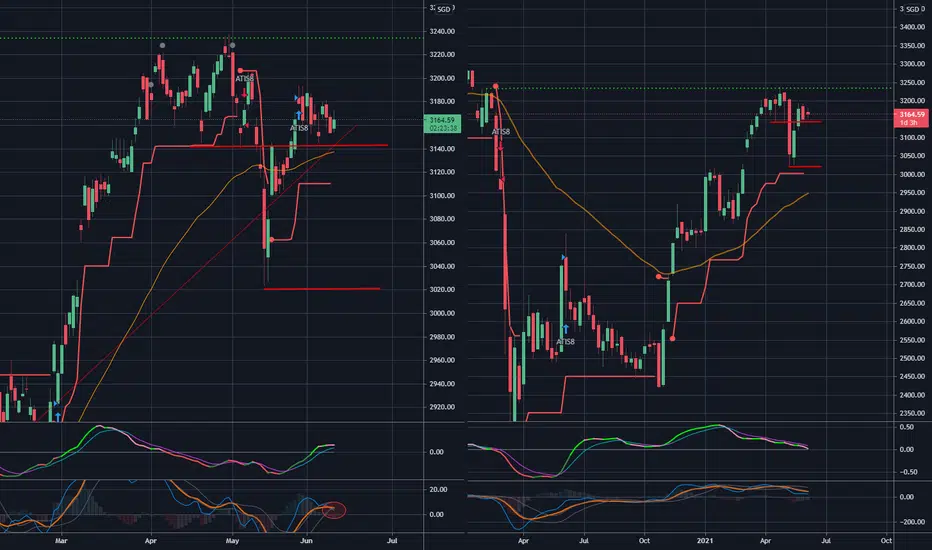Click the green 3164.59 current price label

442,124
